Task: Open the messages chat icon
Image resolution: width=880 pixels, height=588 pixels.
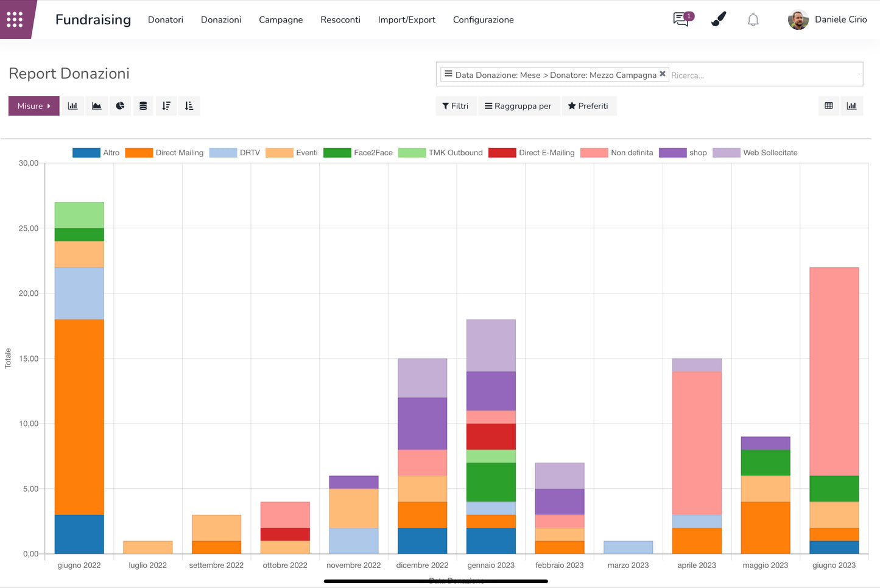Action: [681, 19]
